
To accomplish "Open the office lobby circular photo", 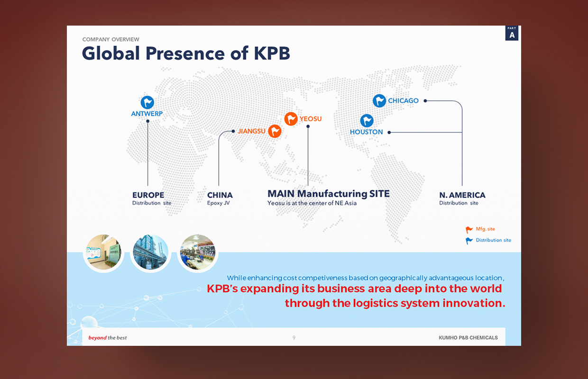I will tap(103, 253).
